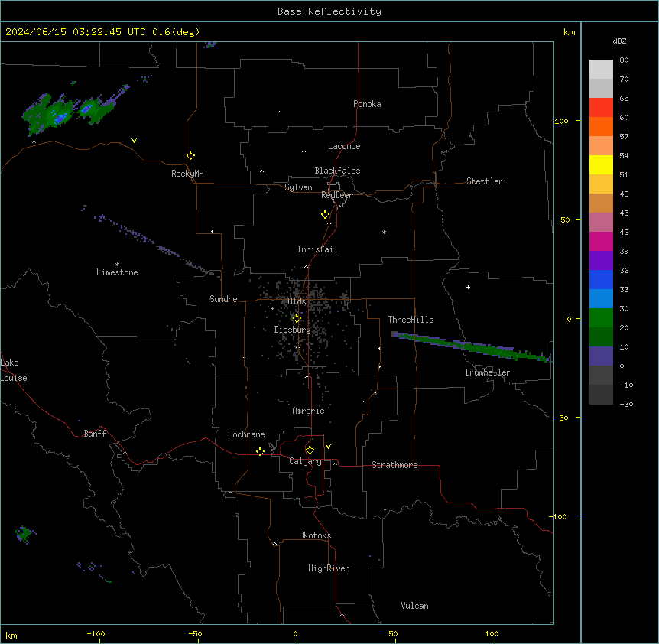Click the Okotoks label
Image resolution: width=659 pixels, height=644 pixels.
315,535
